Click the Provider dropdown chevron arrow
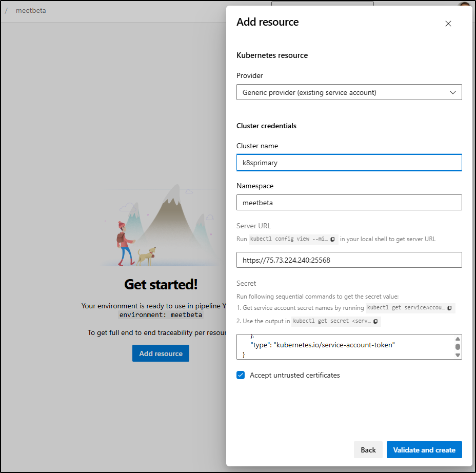The height and width of the screenshot is (473, 476). (452, 92)
